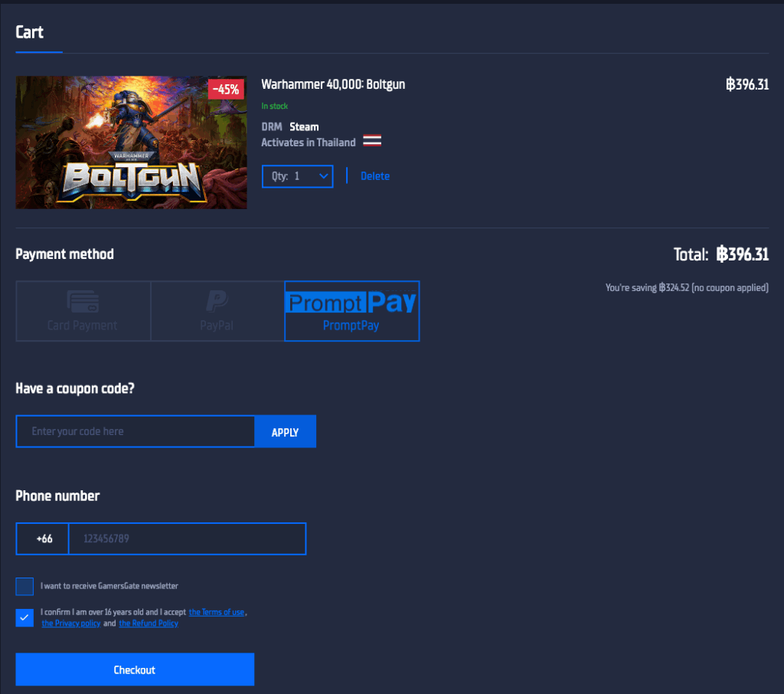Focus the coupon code input field
The height and width of the screenshot is (694, 784).
[136, 431]
